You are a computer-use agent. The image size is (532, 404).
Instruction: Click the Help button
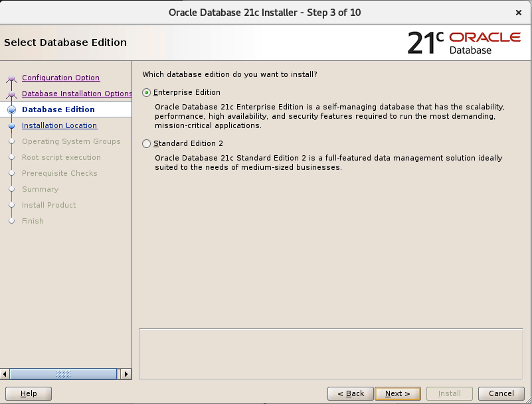point(28,393)
